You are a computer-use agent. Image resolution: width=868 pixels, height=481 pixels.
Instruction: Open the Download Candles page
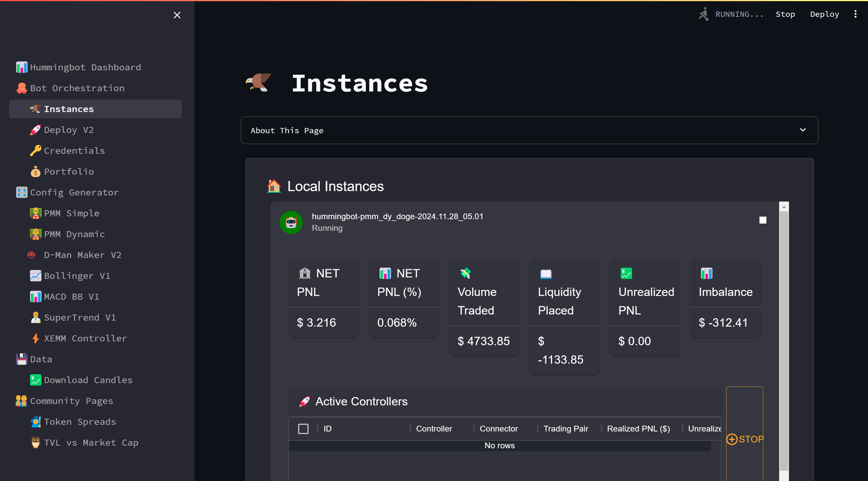(88, 380)
